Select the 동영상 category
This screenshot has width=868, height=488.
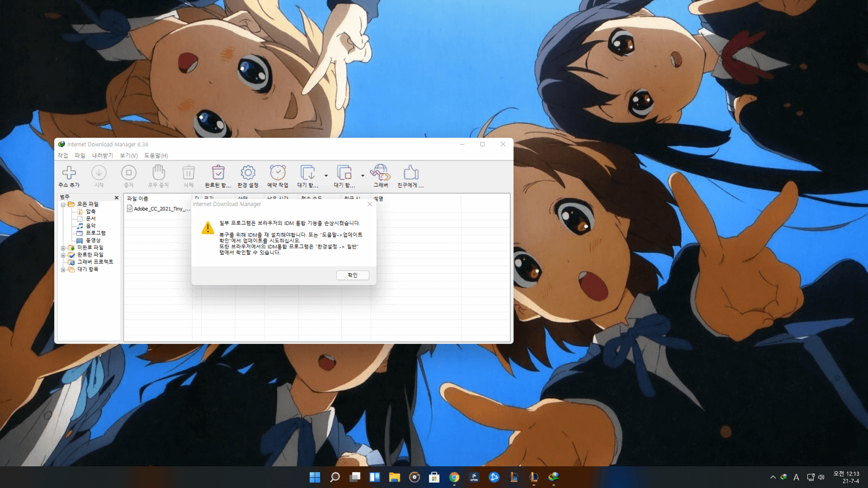(93, 240)
